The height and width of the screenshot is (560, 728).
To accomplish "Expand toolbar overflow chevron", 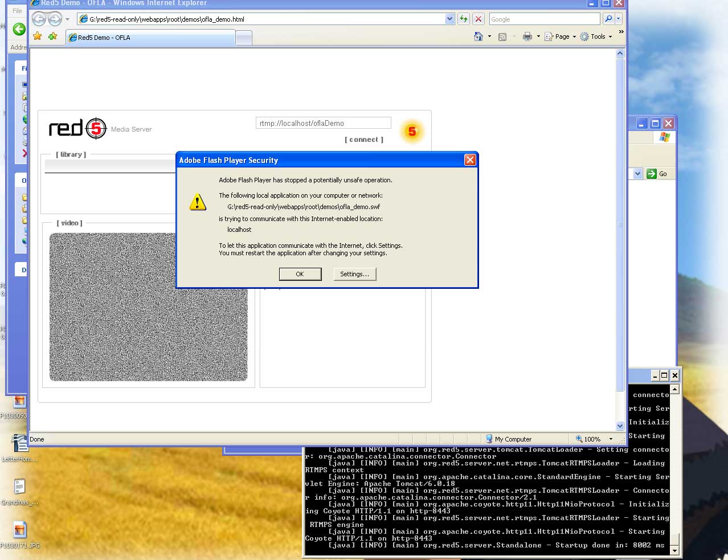I will point(621,32).
